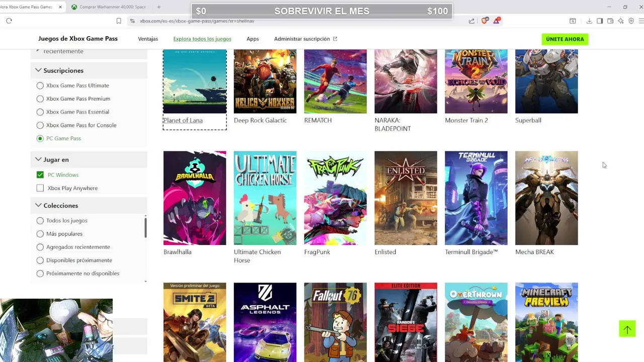The image size is (644, 362).
Task: Open the Minecraft Preview cover
Action: tap(546, 322)
